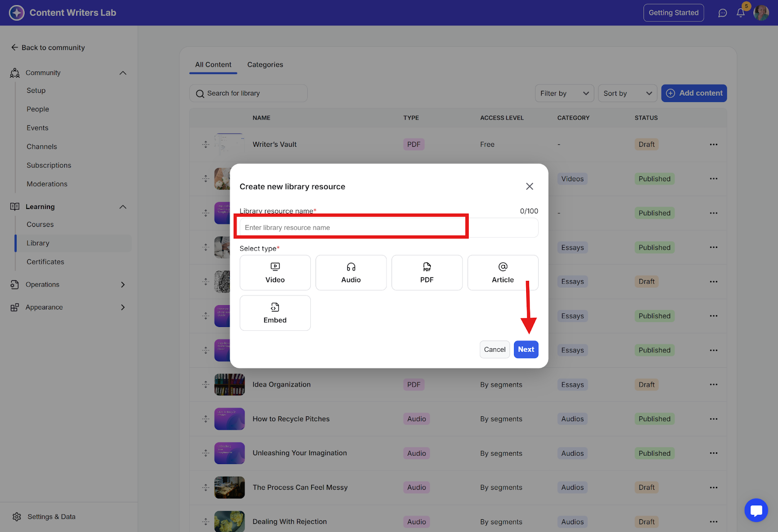Screen dimensions: 778x532
Task: Go to Courses in sidebar
Action: pos(40,224)
